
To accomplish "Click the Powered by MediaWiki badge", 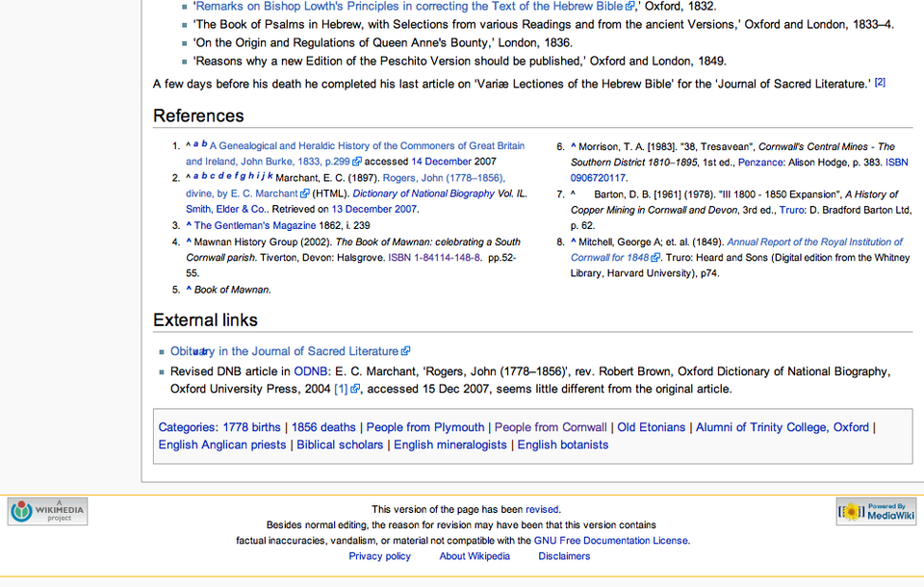I will 876,511.
